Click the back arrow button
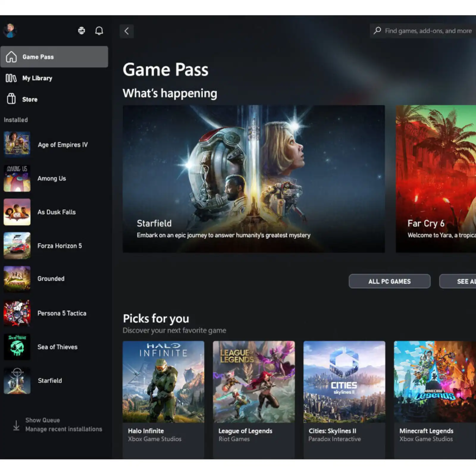476x476 pixels. point(127,31)
